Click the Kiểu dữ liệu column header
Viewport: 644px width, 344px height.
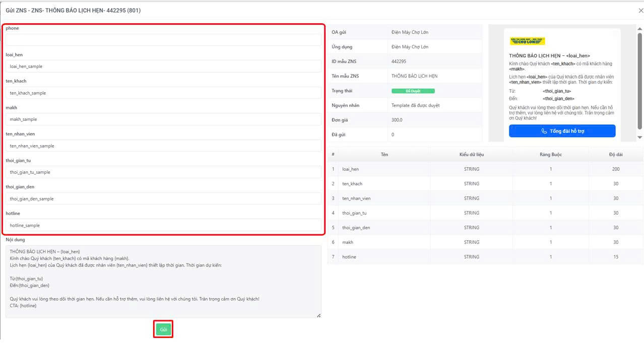(x=472, y=154)
